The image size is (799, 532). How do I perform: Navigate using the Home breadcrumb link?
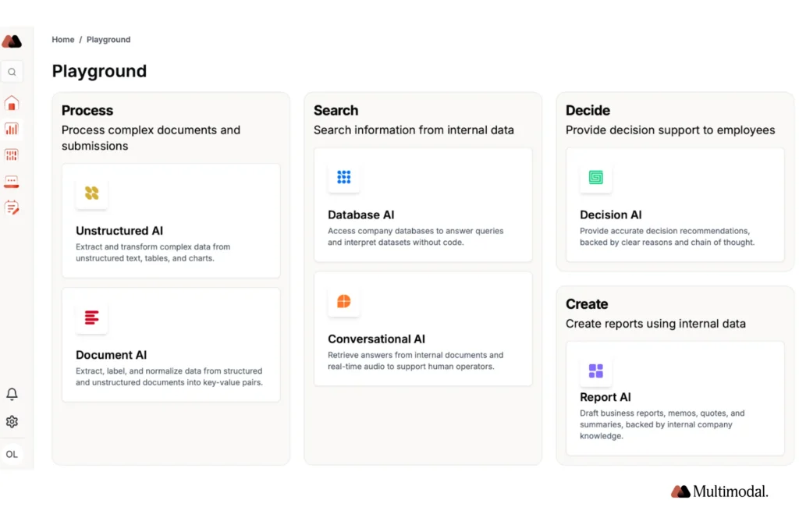click(62, 39)
